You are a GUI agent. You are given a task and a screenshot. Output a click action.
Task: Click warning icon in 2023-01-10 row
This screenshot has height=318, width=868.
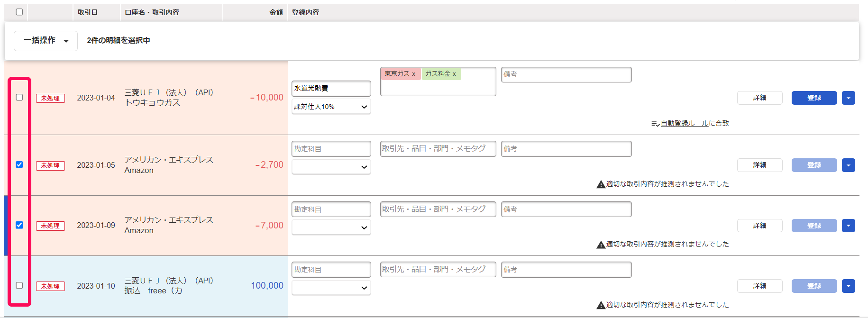[601, 305]
